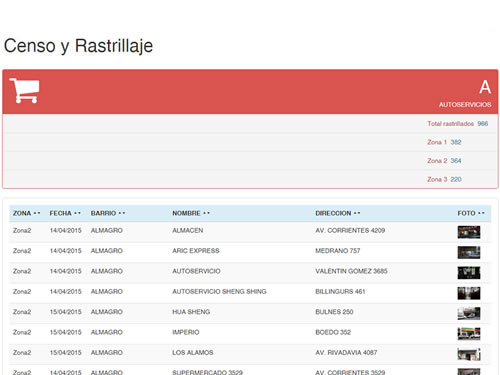Viewport: 500px width, 375px height.
Task: Select the LOS ALAMOS name cell
Action: click(193, 352)
